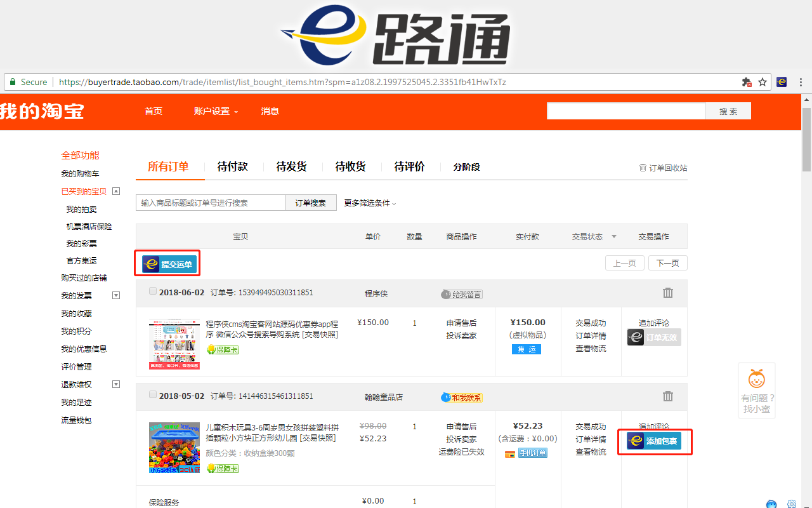Bookmark this page with the star icon

[763, 82]
